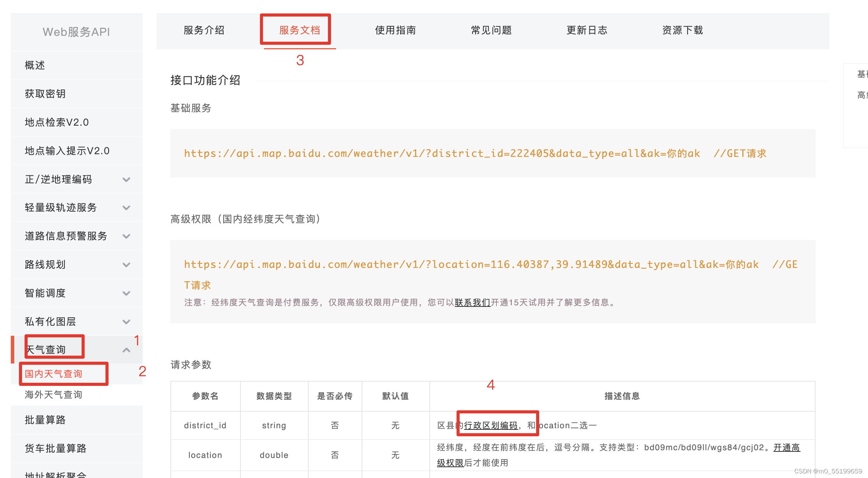Open the 常见问题 tab
Screen dimensions: 868x478
(x=491, y=30)
